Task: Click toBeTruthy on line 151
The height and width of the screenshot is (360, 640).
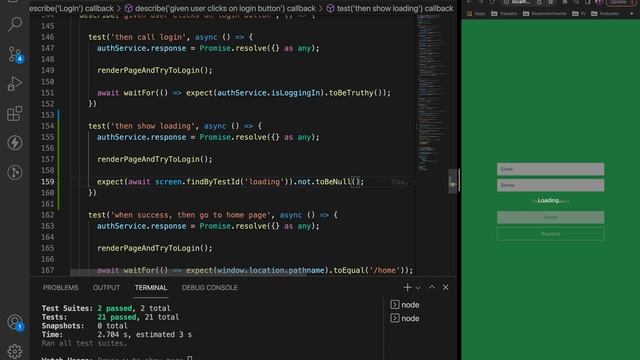Action: pyautogui.click(x=351, y=93)
